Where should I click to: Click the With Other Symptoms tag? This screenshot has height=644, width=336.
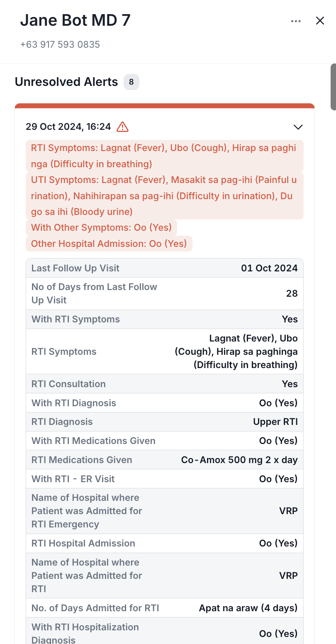coord(101,227)
